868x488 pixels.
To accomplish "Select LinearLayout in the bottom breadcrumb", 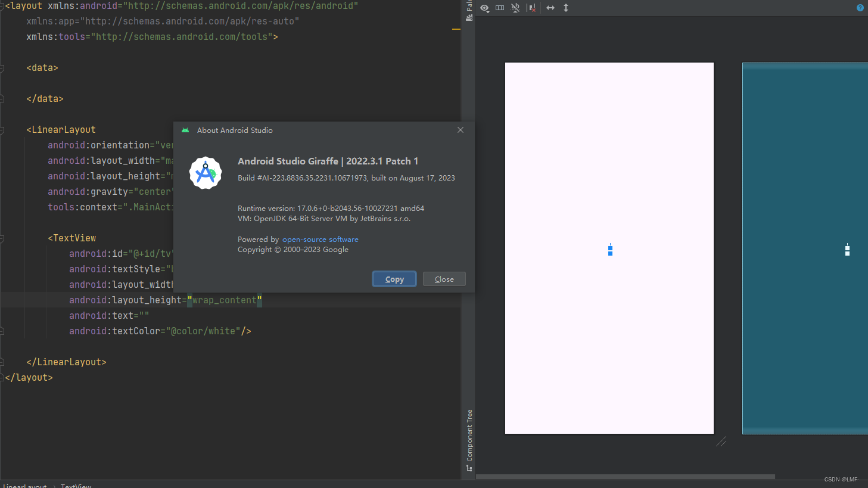I will (24, 486).
